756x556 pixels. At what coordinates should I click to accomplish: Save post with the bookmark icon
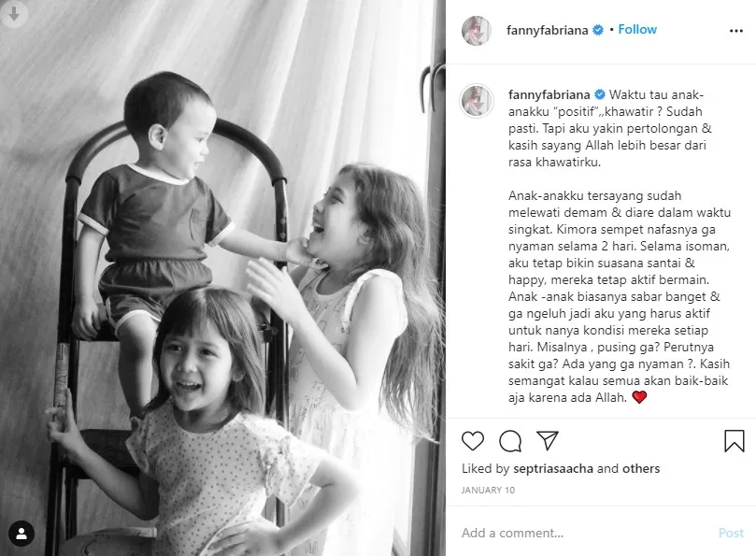735,441
